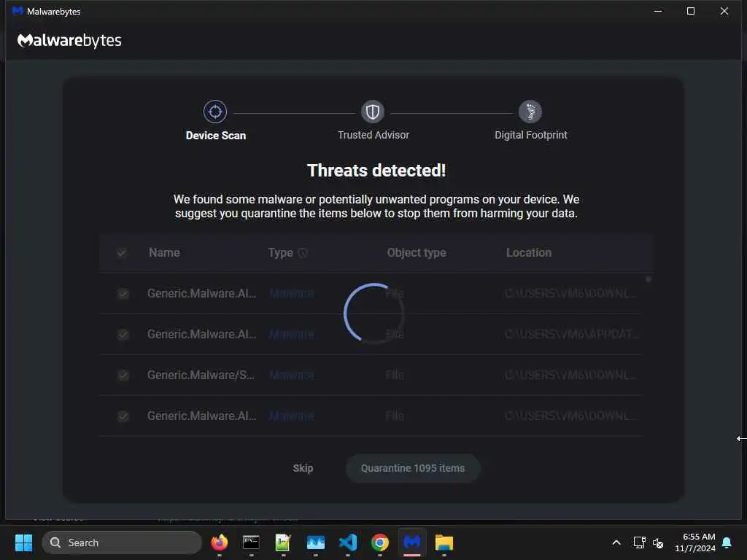
Task: Launch Firefox from the taskbar
Action: tap(219, 542)
